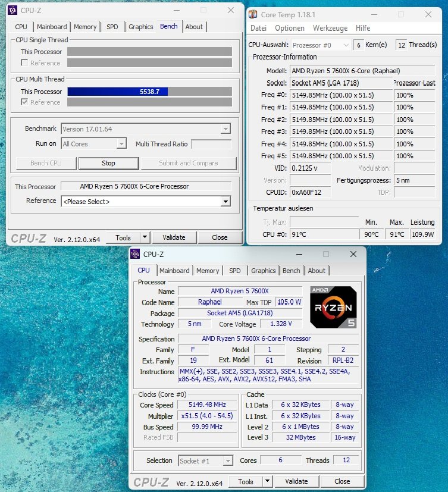The height and width of the screenshot is (492, 448).
Task: Click the Core Temp app icon in its title bar
Action: pyautogui.click(x=253, y=14)
